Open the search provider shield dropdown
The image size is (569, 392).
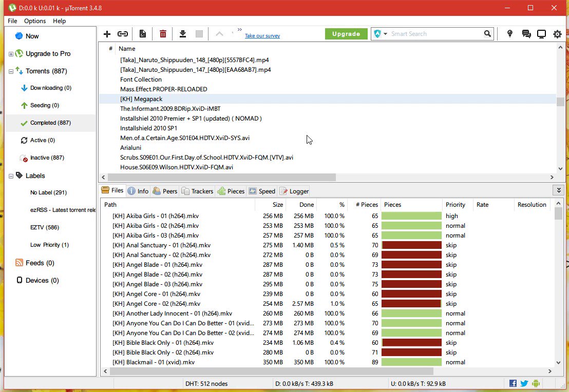tap(381, 34)
